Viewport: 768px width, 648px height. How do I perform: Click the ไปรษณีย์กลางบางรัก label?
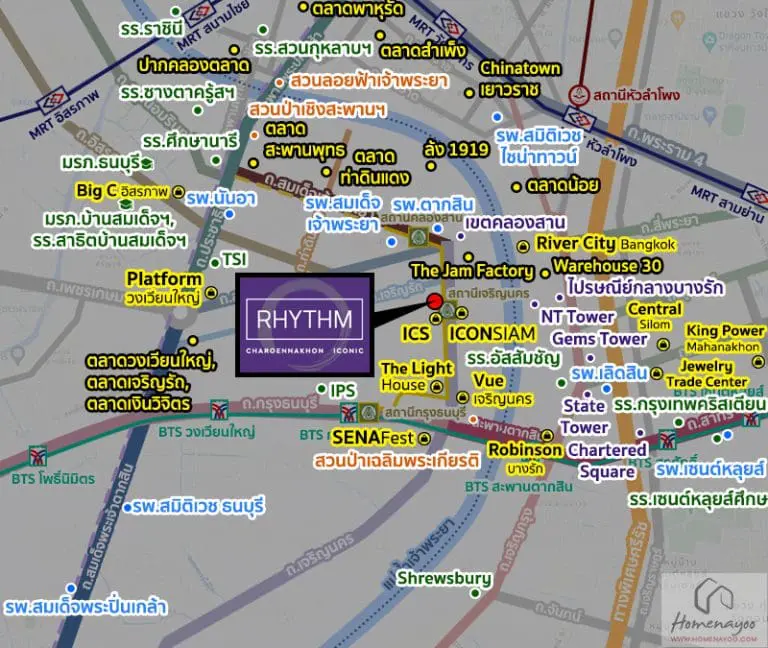point(645,287)
